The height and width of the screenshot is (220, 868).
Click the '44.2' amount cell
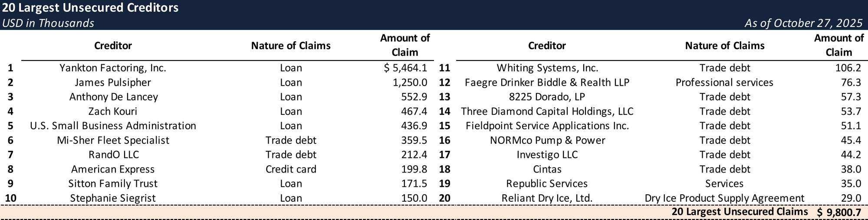(851, 155)
